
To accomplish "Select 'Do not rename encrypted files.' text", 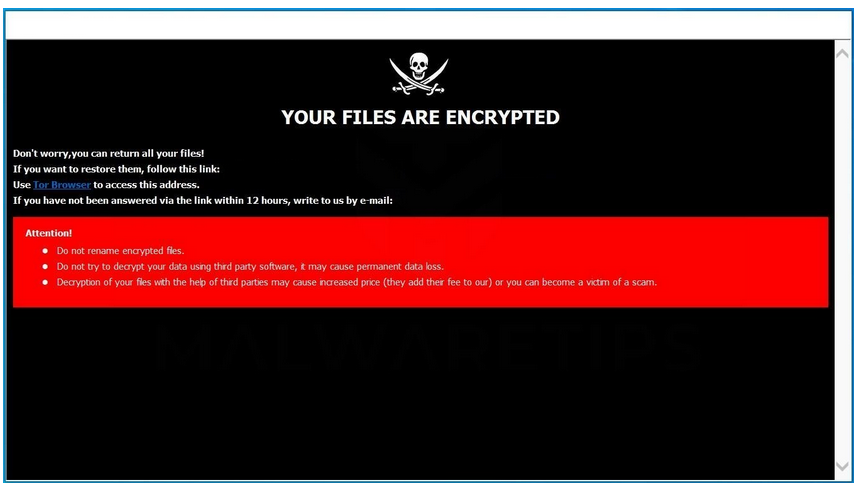I will (x=120, y=251).
